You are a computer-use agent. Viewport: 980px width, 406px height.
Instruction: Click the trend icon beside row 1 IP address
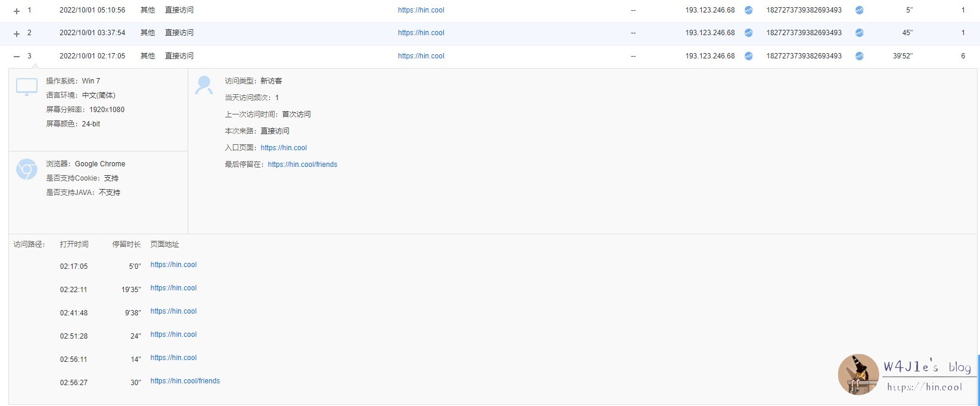tap(748, 10)
